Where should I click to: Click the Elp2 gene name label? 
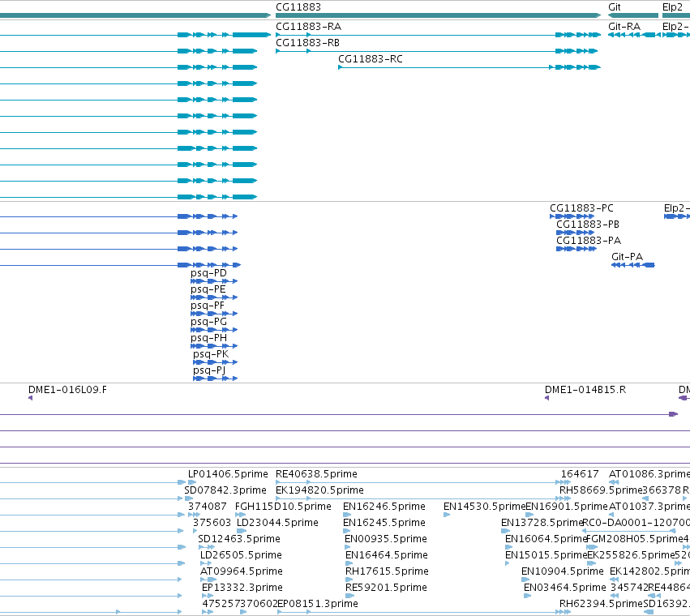coord(672,7)
